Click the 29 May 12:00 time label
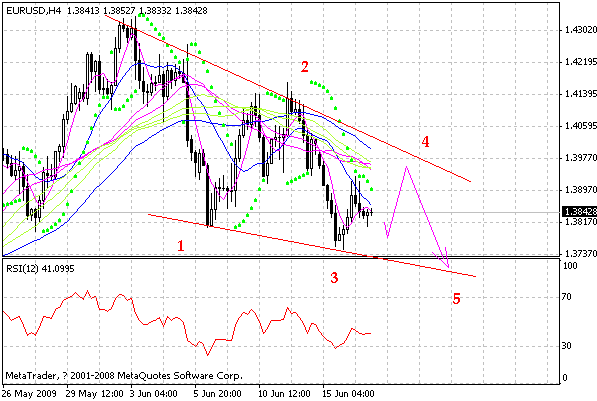 (x=95, y=394)
